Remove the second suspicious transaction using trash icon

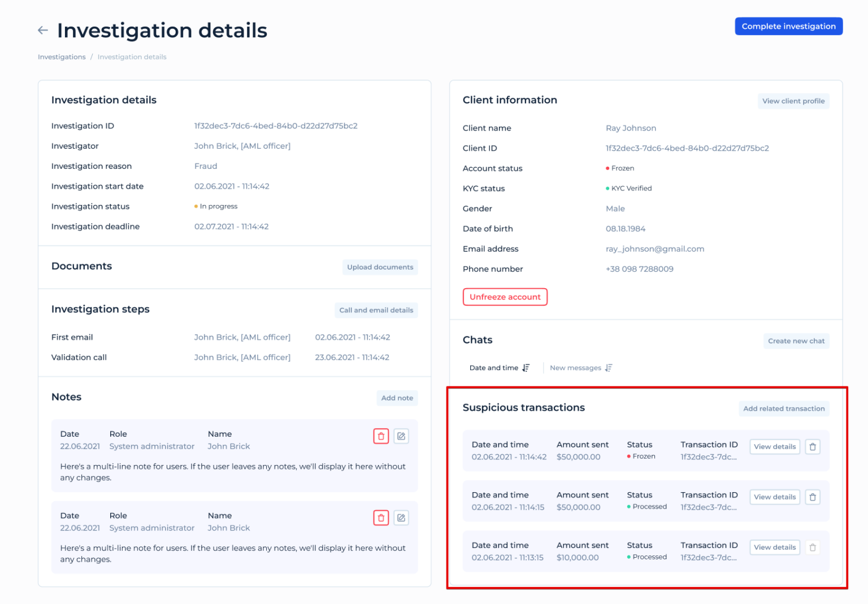(x=813, y=497)
